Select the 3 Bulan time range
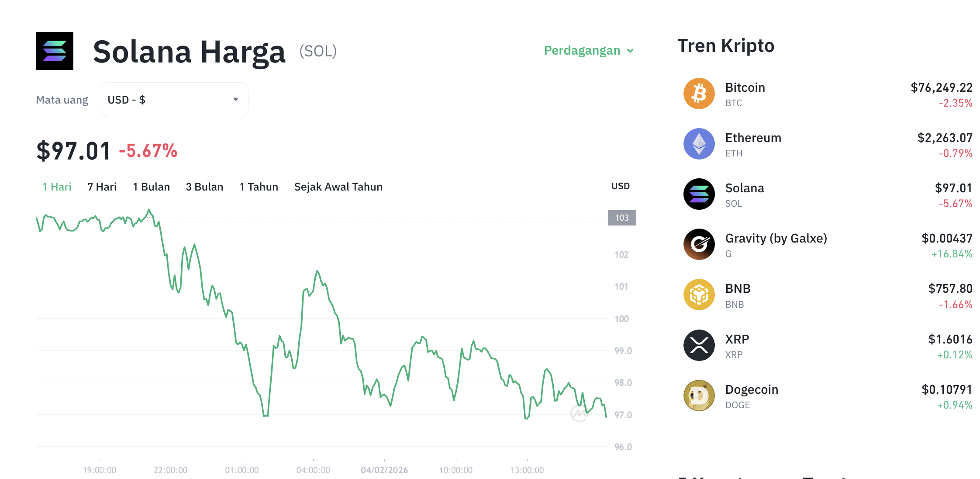 204,187
